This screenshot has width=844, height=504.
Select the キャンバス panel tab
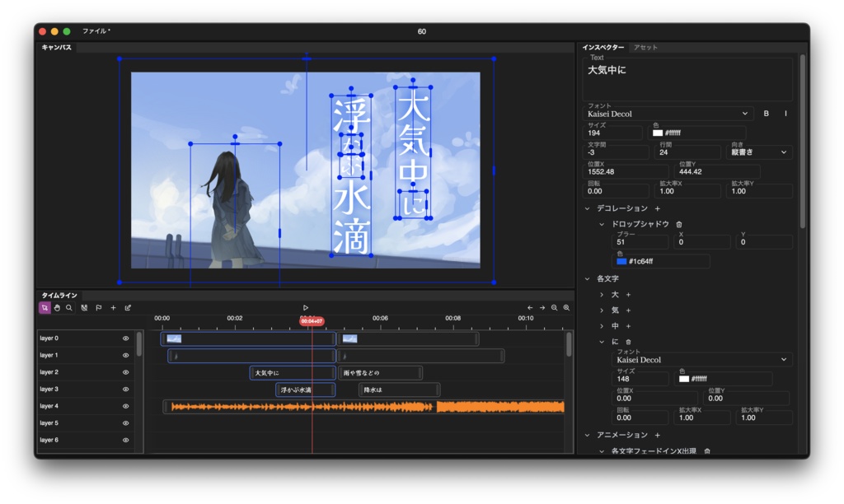(57, 47)
